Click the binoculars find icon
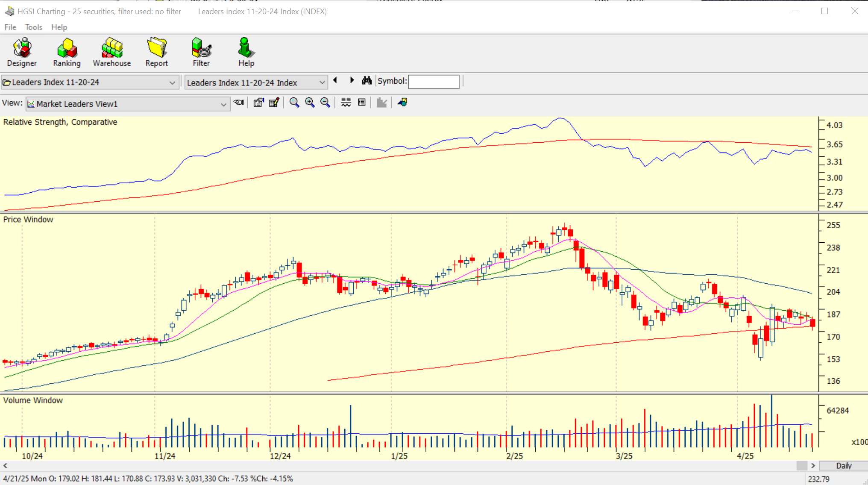 click(x=367, y=80)
